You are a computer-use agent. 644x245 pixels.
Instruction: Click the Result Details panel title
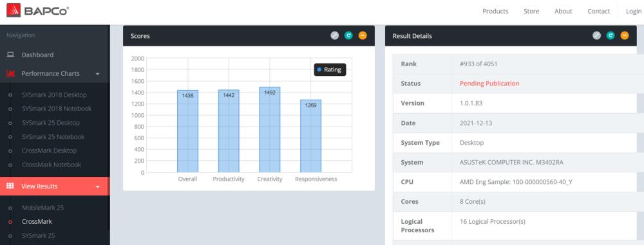(412, 36)
